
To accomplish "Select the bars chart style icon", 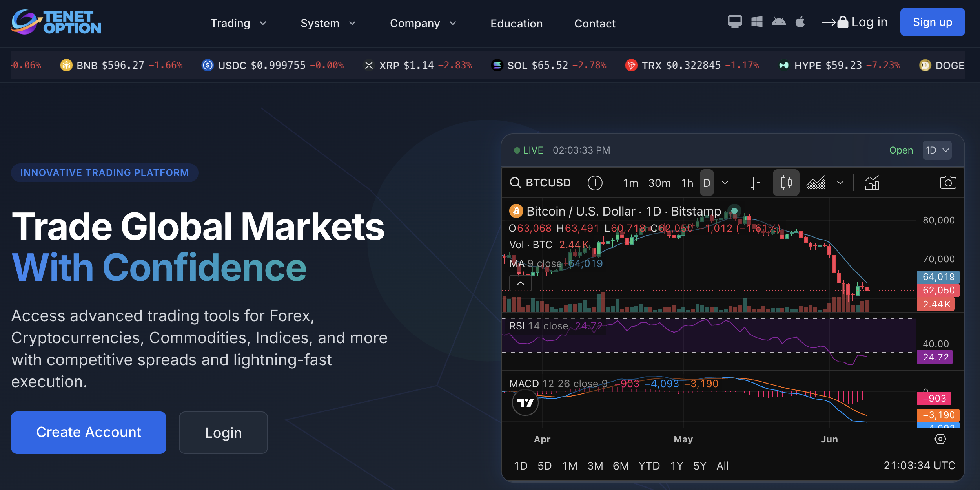I will (757, 183).
